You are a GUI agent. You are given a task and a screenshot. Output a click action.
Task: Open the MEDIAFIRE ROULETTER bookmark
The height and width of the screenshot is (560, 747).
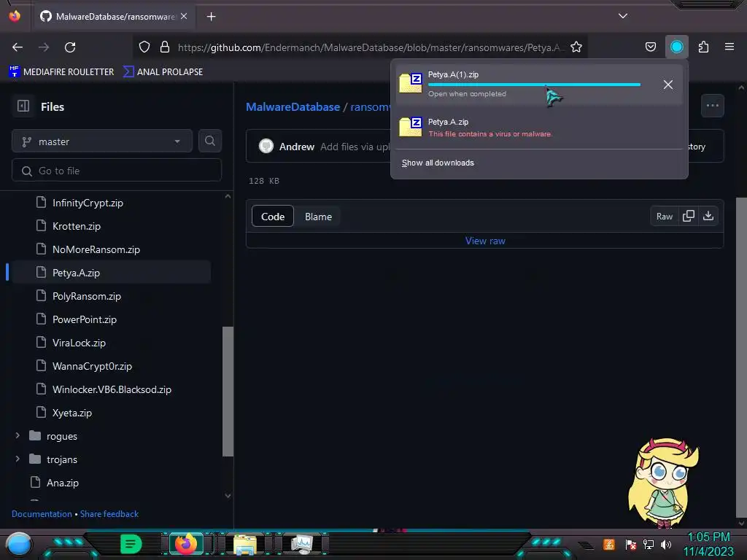pos(61,72)
